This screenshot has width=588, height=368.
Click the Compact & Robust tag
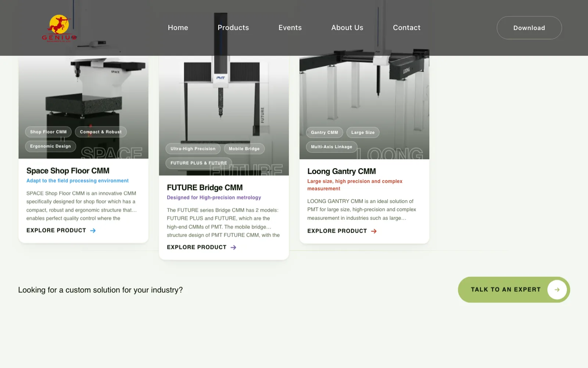(x=101, y=132)
